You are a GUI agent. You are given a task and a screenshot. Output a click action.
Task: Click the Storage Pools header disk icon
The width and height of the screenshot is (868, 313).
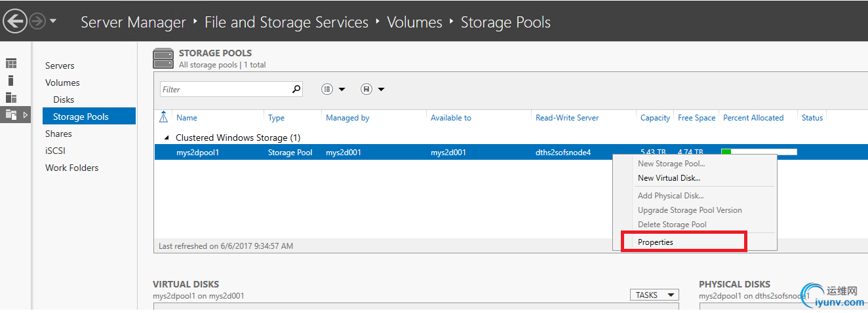click(x=163, y=58)
